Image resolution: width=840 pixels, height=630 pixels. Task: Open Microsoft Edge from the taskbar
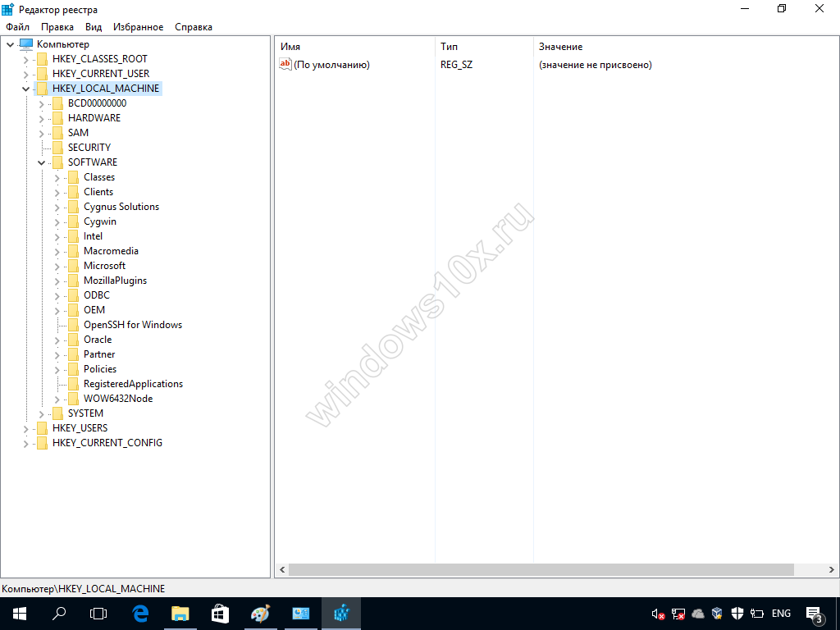[x=139, y=614]
